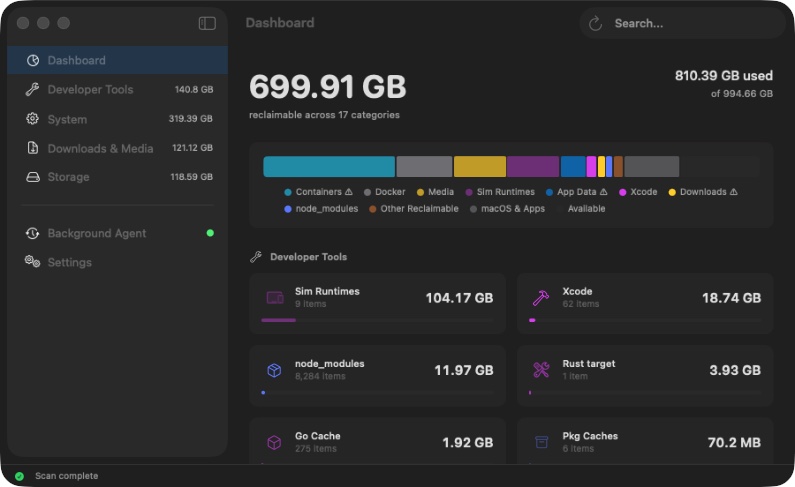Click the Storage drive icon

click(x=33, y=177)
